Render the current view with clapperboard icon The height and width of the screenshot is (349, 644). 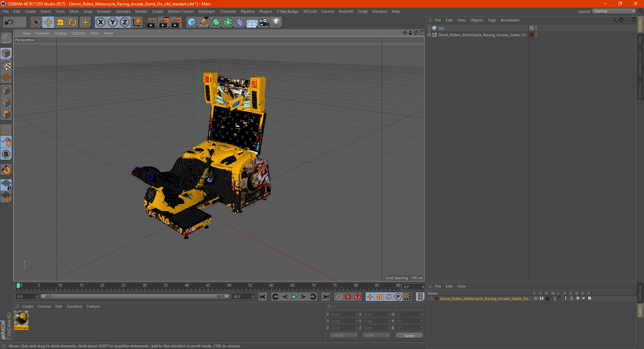click(152, 22)
